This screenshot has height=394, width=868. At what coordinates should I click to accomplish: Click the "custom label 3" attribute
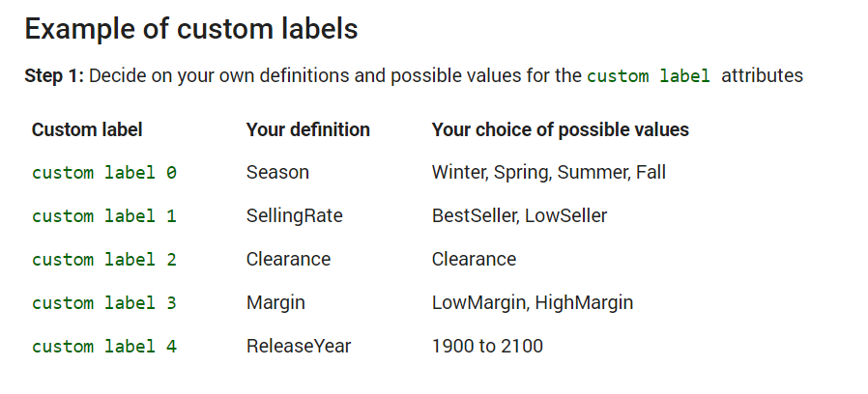[x=104, y=303]
